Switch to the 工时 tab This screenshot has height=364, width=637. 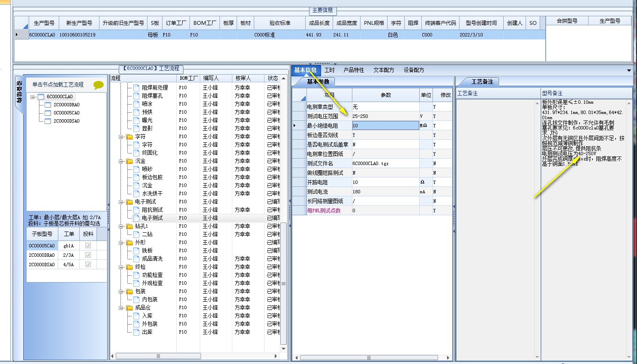[x=330, y=70]
